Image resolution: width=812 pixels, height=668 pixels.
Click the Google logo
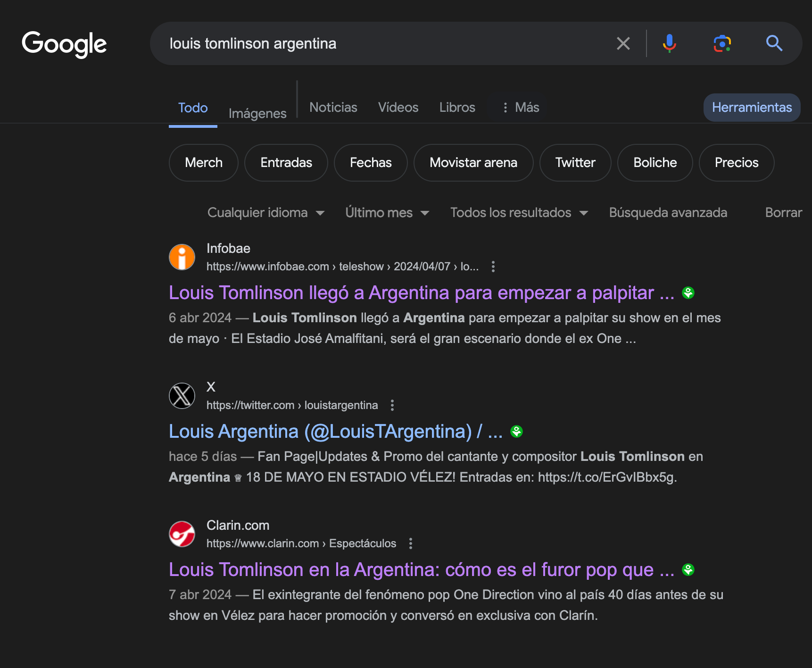tap(64, 44)
